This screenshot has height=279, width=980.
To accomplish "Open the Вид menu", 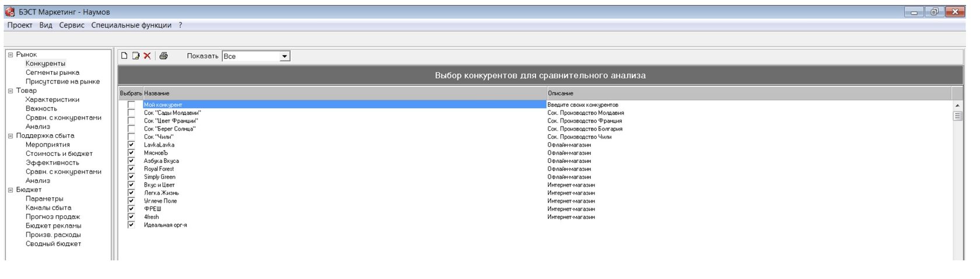I will 46,25.
